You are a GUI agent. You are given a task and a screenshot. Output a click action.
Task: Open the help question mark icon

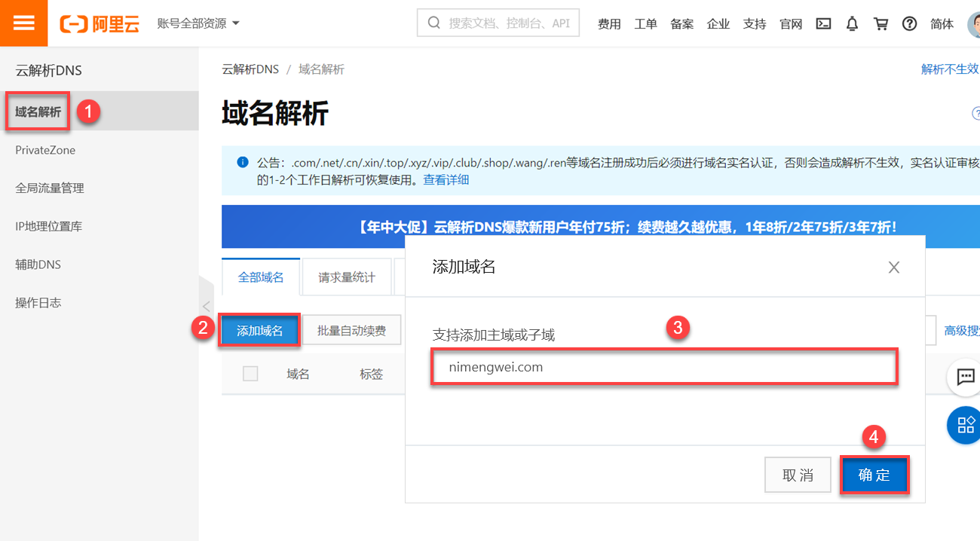click(910, 23)
